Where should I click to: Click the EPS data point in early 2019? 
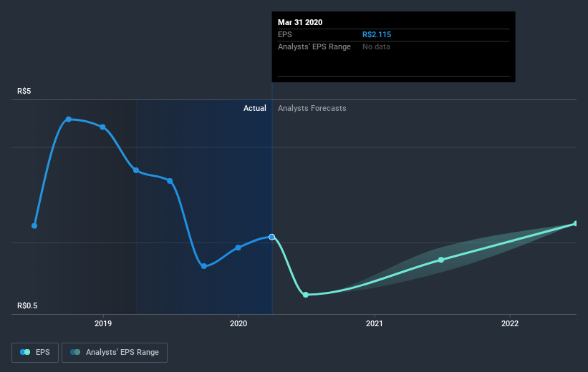[136, 170]
